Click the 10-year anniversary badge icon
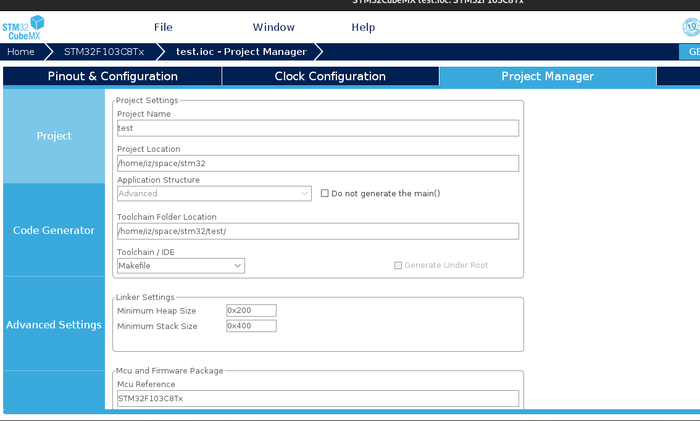Image resolution: width=700 pixels, height=421 pixels. coord(692,27)
